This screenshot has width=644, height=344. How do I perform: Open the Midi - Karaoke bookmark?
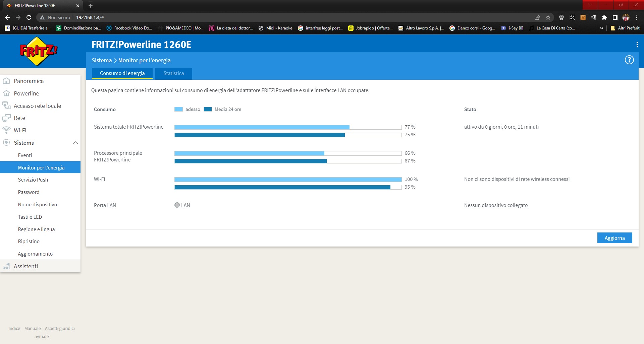click(x=275, y=28)
